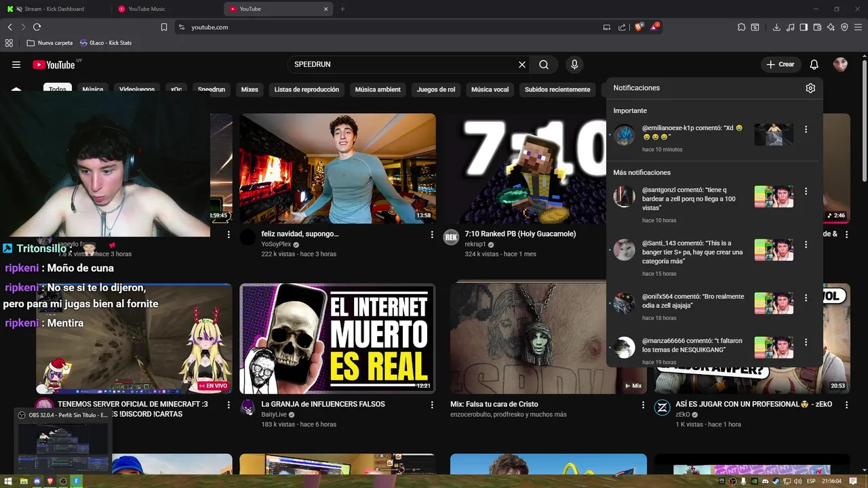Open browser downloads icon
Screen dimensions: 868x488
point(776,27)
